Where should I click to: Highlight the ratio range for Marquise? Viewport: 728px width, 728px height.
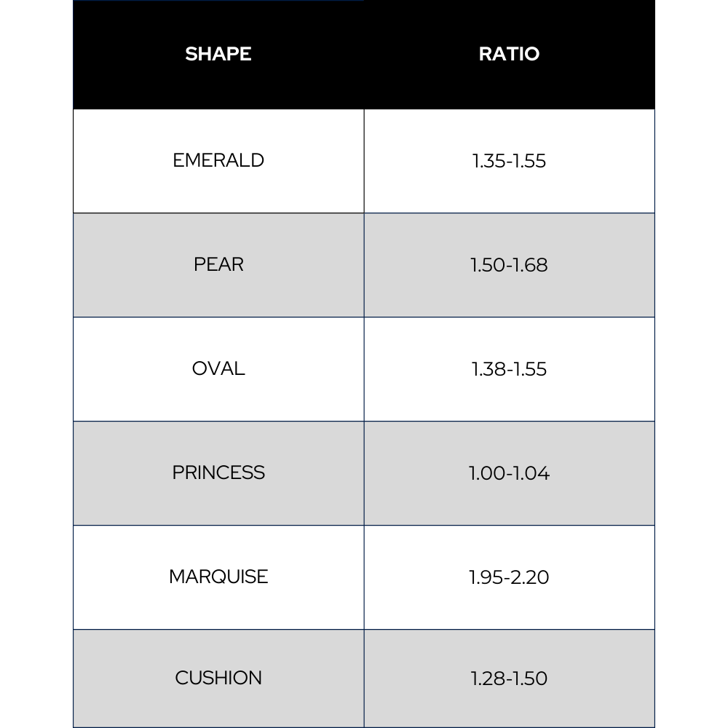coord(509,577)
